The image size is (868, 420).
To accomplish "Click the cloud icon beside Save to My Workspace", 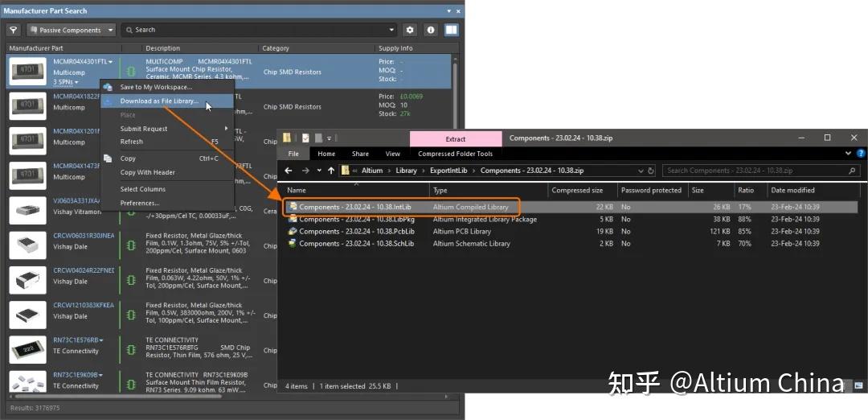I will pyautogui.click(x=108, y=88).
